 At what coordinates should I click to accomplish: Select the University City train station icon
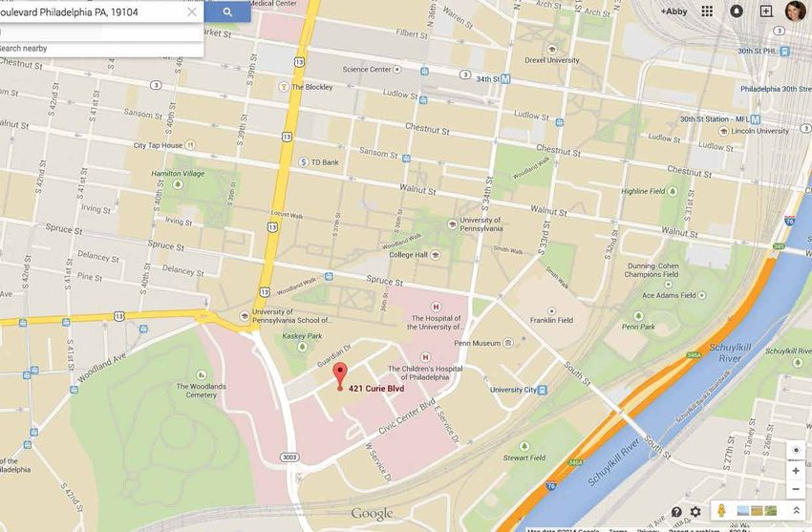pos(543,390)
